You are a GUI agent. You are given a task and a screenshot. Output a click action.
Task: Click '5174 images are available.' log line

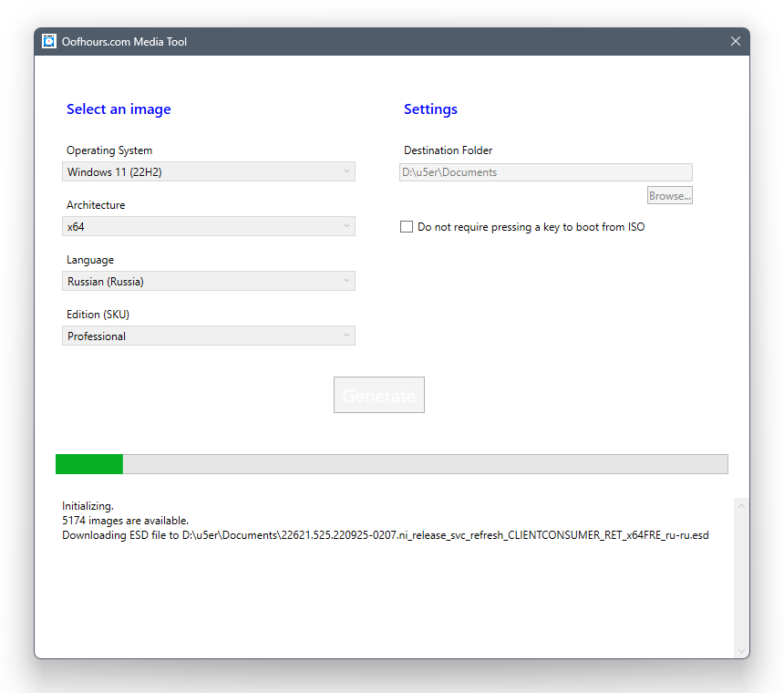125,521
